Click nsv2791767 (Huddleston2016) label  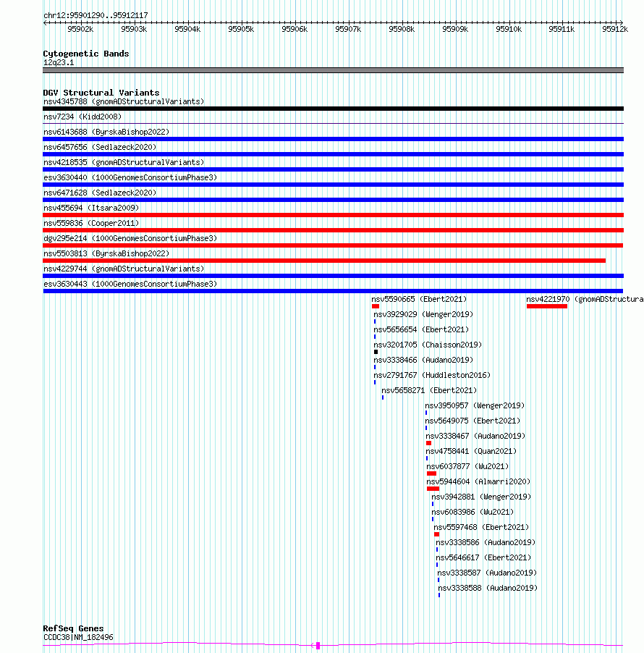tap(432, 375)
